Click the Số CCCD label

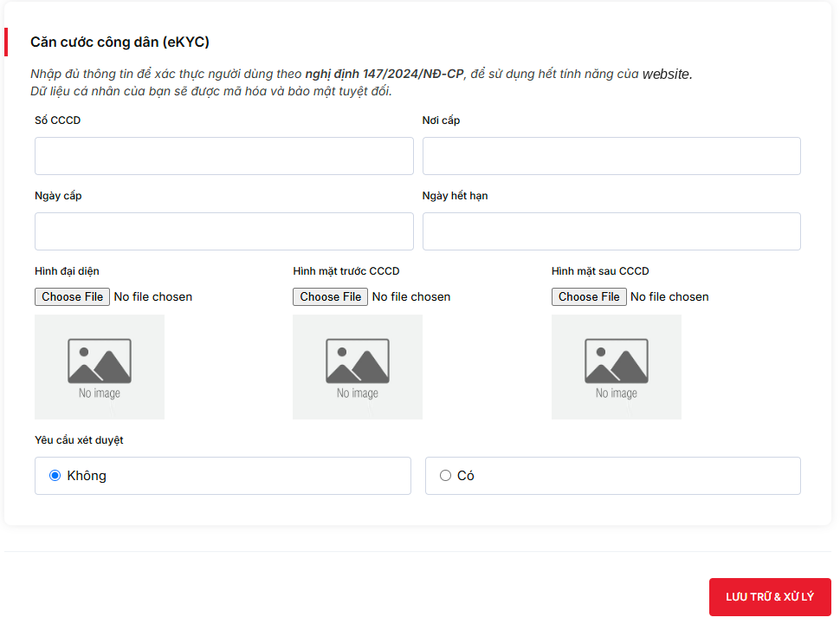[x=58, y=120]
